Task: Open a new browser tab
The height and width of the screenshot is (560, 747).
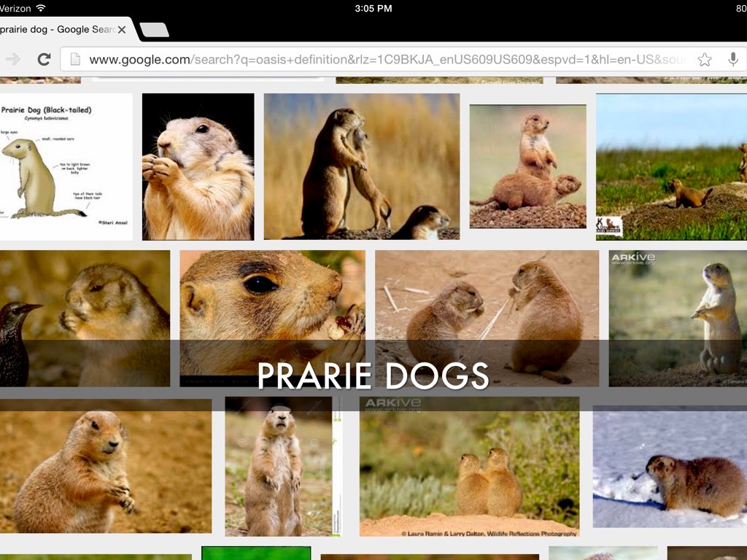Action: (154, 30)
